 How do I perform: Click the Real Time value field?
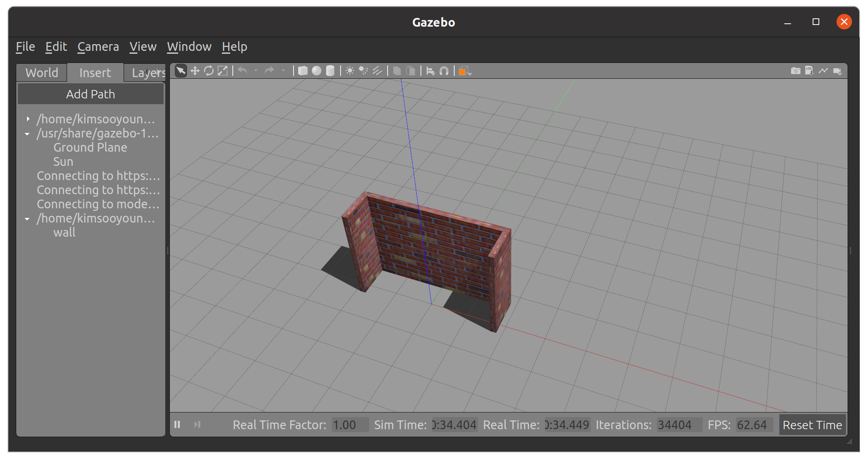pyautogui.click(x=568, y=425)
